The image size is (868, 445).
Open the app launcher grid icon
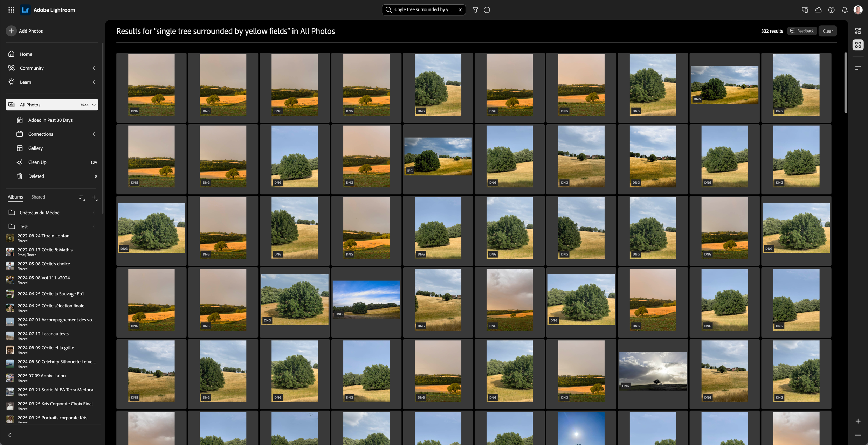11,10
